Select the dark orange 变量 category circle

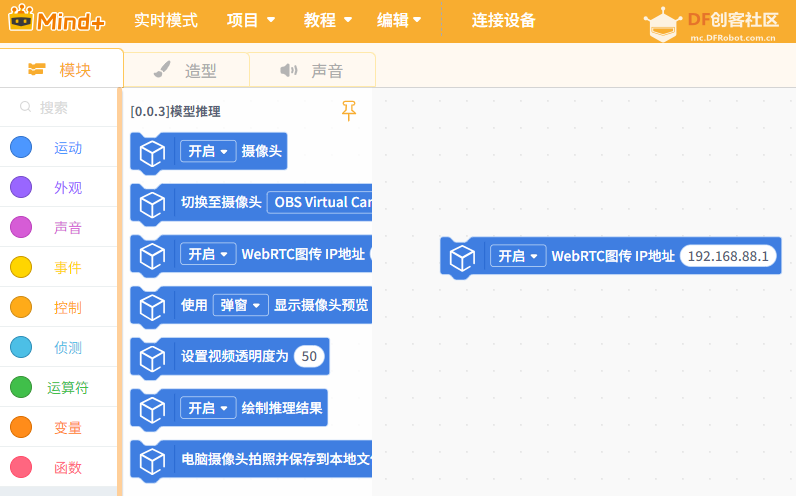[21, 427]
